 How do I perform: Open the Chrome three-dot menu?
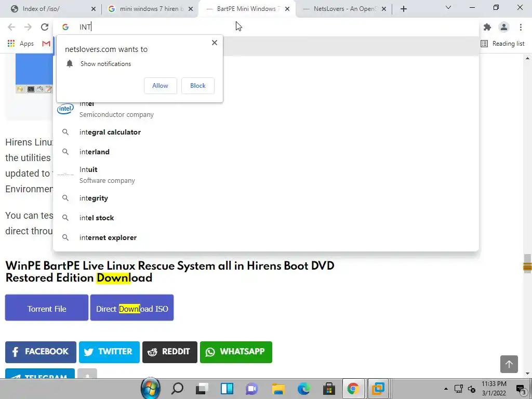pos(521,27)
